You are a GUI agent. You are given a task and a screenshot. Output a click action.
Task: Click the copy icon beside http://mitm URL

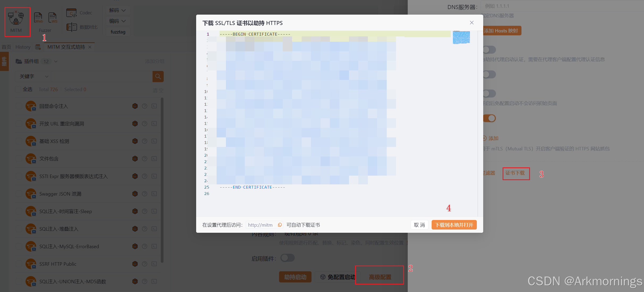click(280, 225)
